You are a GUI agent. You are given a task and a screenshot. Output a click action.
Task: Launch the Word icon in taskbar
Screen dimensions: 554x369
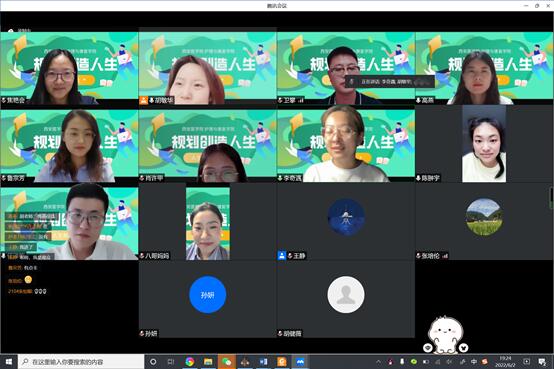(x=263, y=362)
